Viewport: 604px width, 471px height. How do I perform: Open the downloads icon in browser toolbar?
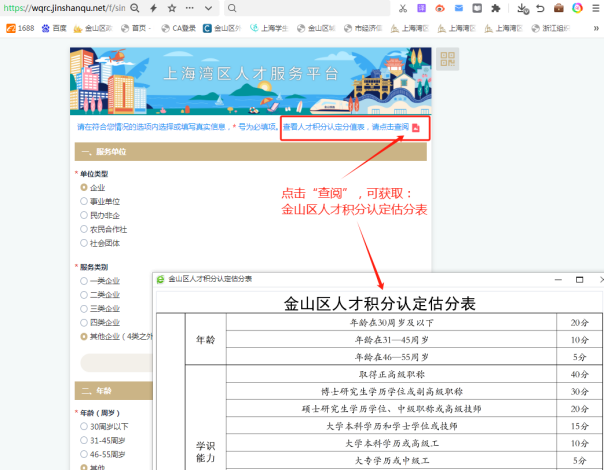[x=522, y=8]
